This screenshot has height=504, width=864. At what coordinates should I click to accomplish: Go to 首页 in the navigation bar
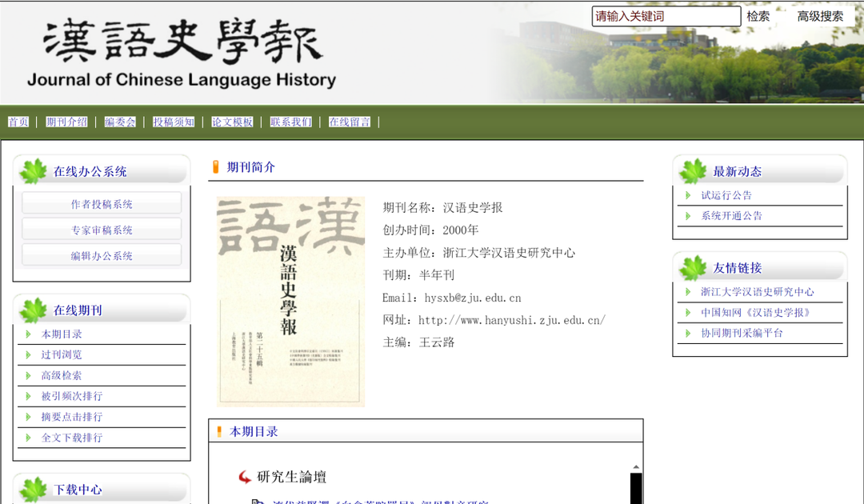click(x=18, y=122)
